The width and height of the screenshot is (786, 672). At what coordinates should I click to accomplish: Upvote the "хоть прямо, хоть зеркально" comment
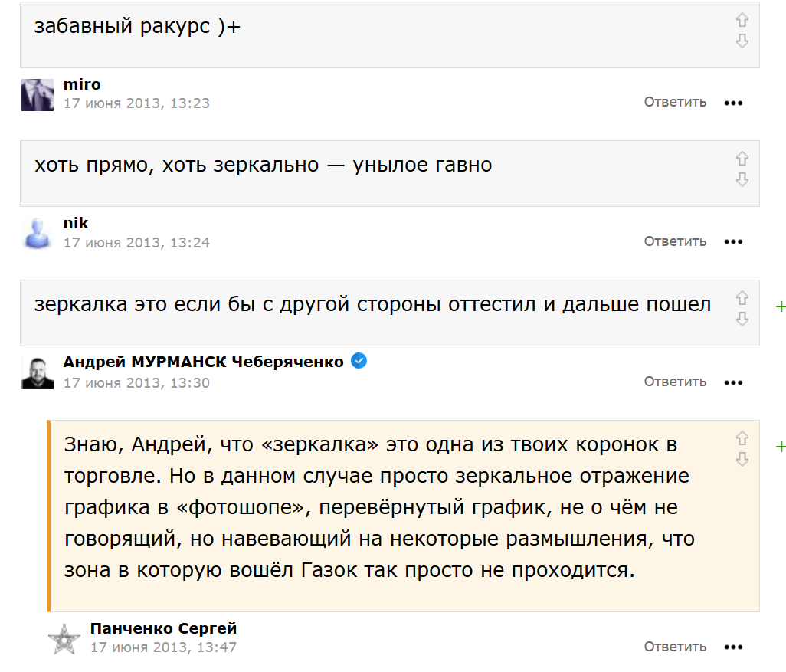pyautogui.click(x=742, y=159)
